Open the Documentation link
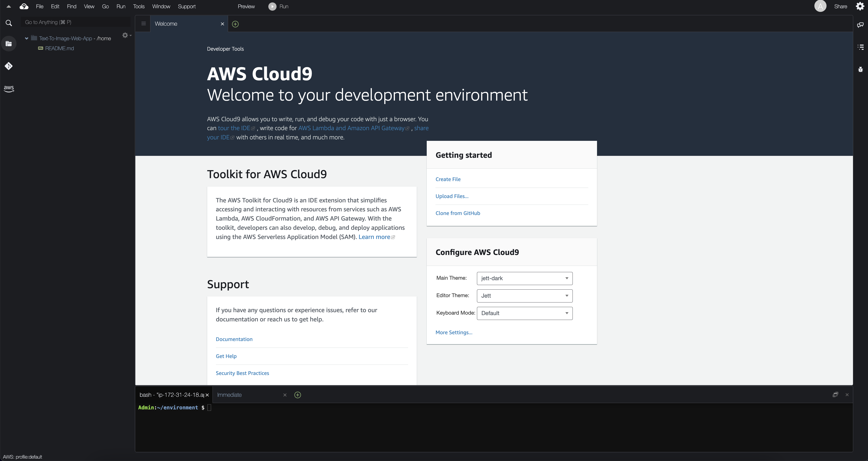The image size is (868, 461). (234, 339)
